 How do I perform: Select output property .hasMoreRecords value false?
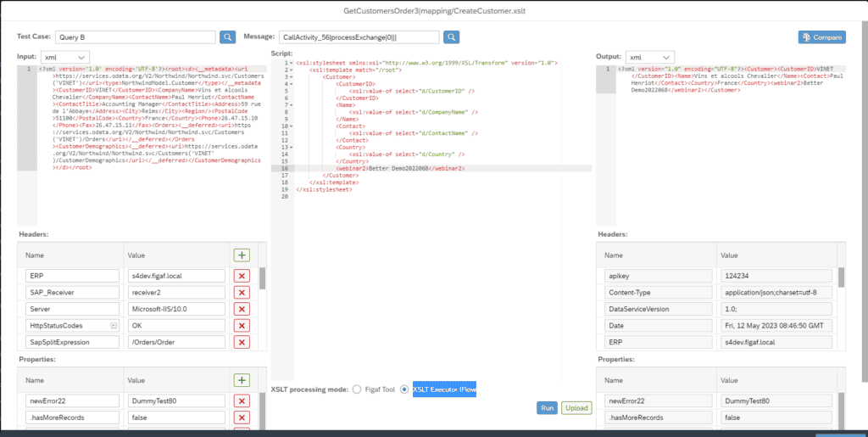pos(776,417)
